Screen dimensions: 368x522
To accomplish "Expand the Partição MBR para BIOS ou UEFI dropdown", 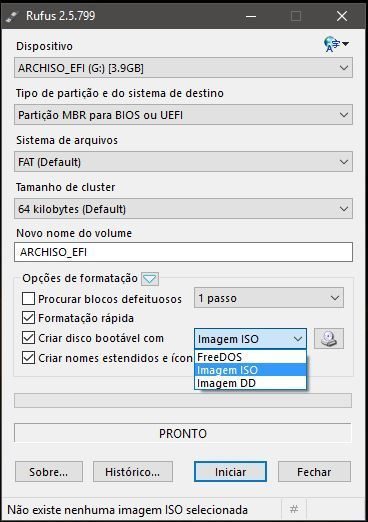I will (x=183, y=115).
